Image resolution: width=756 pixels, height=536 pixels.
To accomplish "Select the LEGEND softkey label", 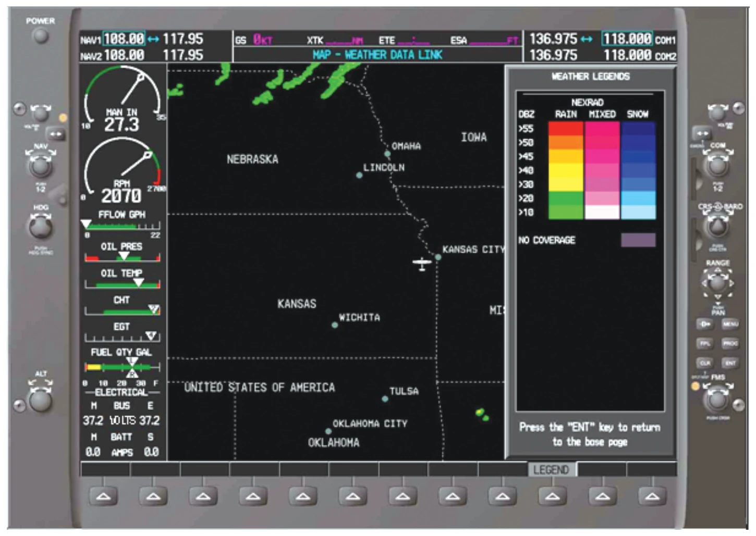I will click(551, 470).
